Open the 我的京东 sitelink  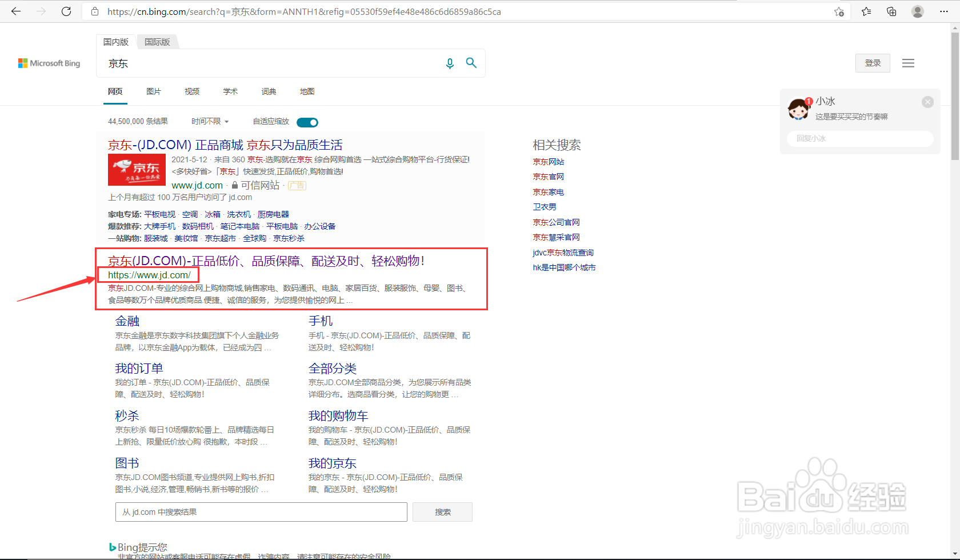pos(333,463)
